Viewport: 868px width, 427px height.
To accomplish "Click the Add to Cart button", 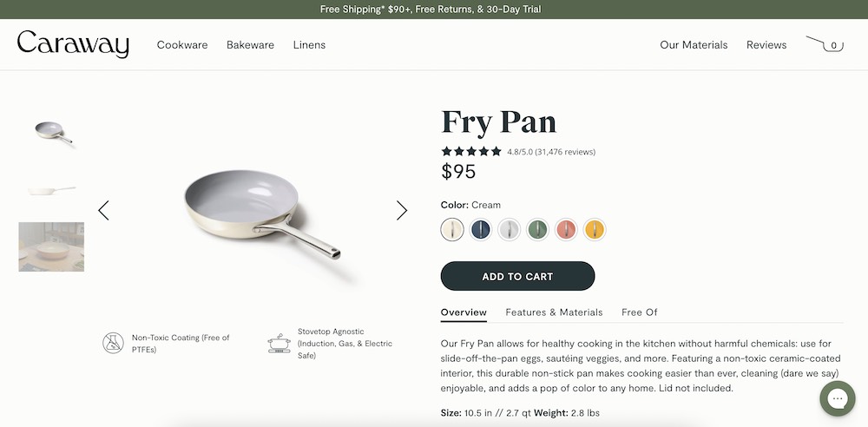I will point(517,276).
